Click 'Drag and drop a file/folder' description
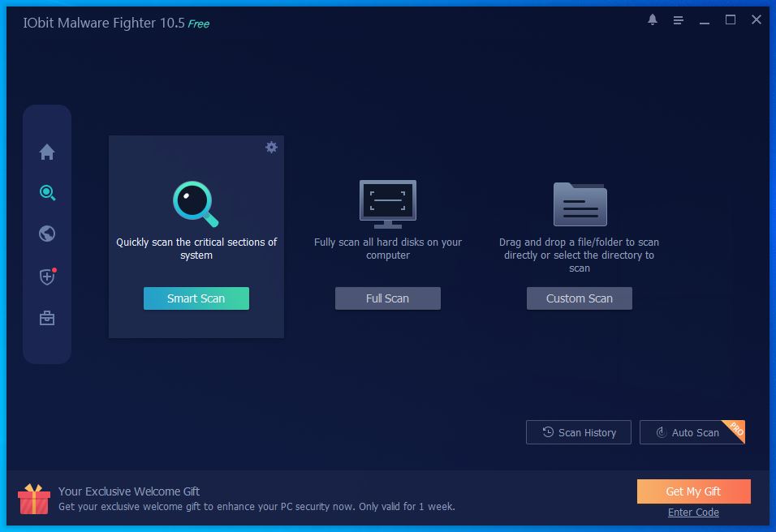The width and height of the screenshot is (776, 532). tap(579, 255)
